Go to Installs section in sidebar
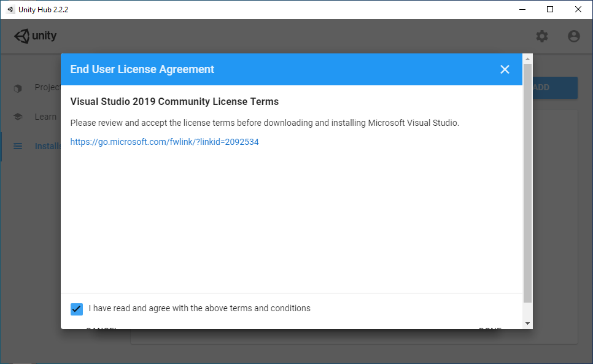 (48, 146)
